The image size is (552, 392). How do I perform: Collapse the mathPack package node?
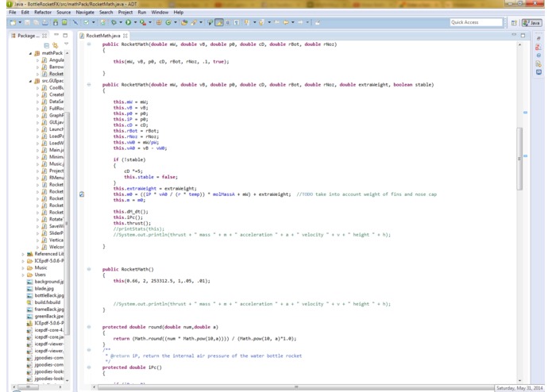click(x=30, y=53)
